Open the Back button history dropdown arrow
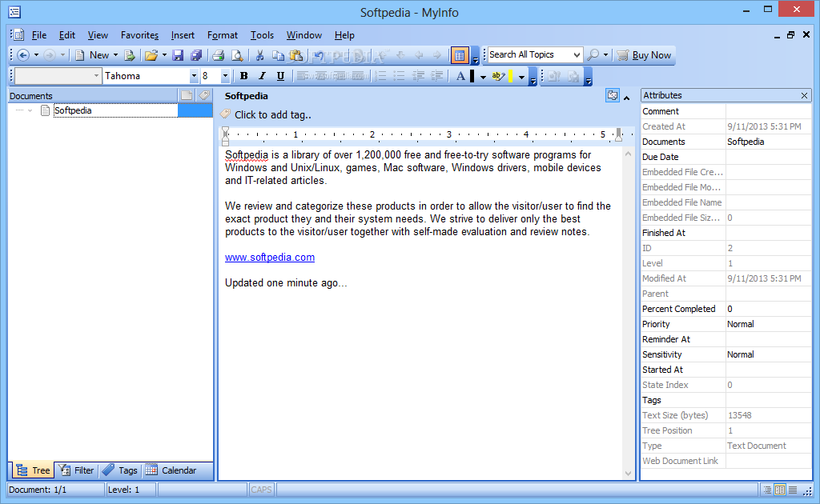Image resolution: width=820 pixels, height=504 pixels. [36, 55]
